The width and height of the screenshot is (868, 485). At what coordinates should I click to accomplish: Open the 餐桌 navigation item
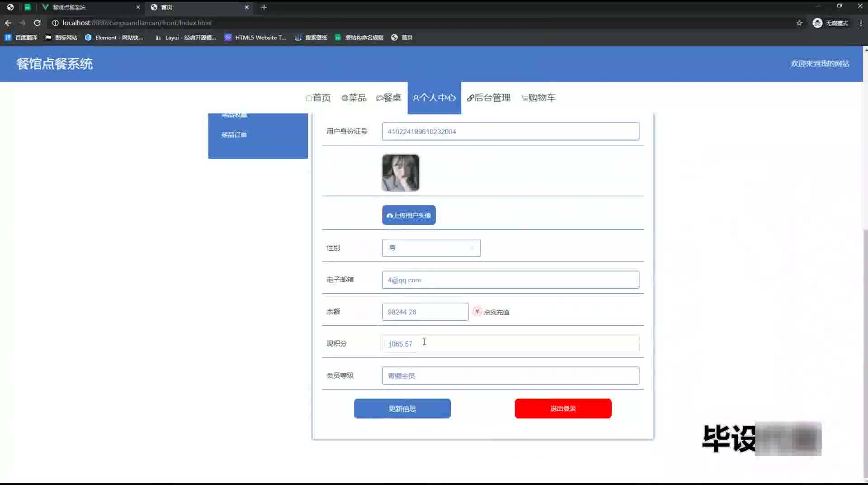coord(389,98)
